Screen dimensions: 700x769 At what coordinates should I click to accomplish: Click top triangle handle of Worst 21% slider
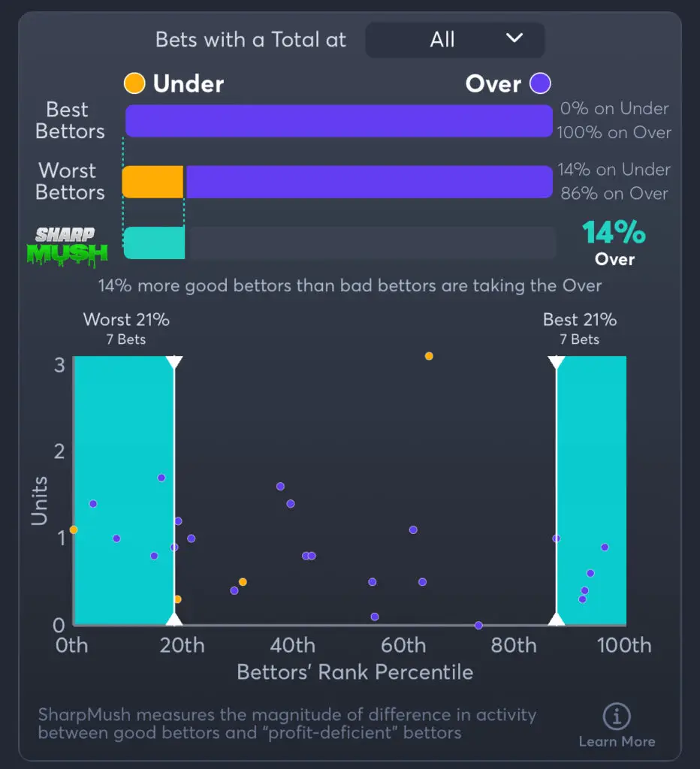[x=174, y=362]
